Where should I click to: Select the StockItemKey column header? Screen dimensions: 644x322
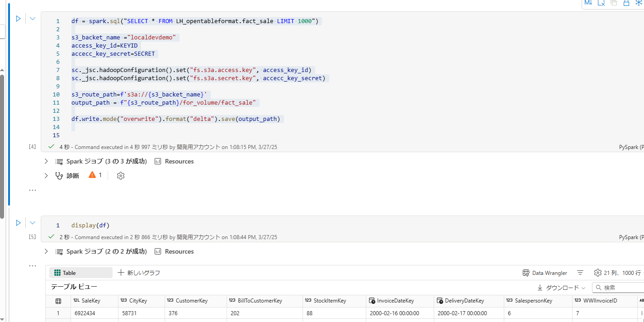point(334,301)
